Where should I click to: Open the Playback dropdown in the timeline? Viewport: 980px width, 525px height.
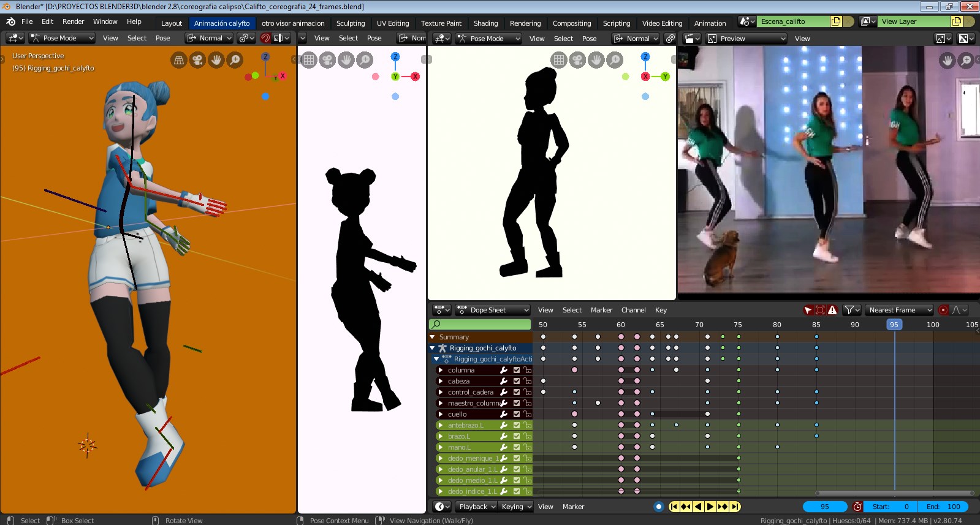477,507
